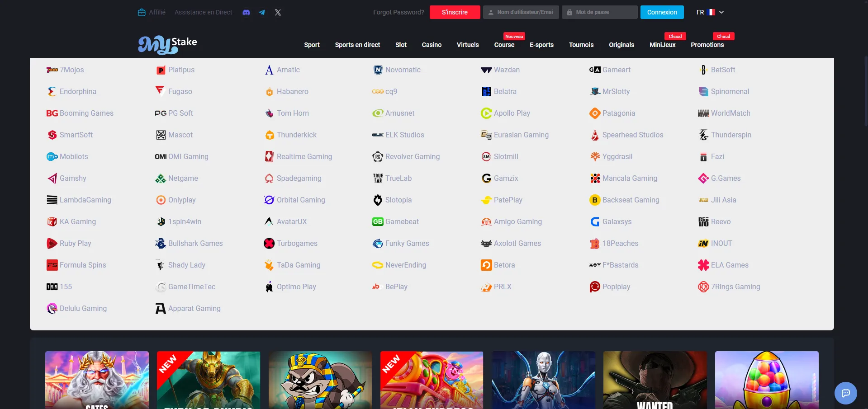This screenshot has height=409, width=868.
Task: Select the Eurasian Gaming provider
Action: click(x=515, y=135)
